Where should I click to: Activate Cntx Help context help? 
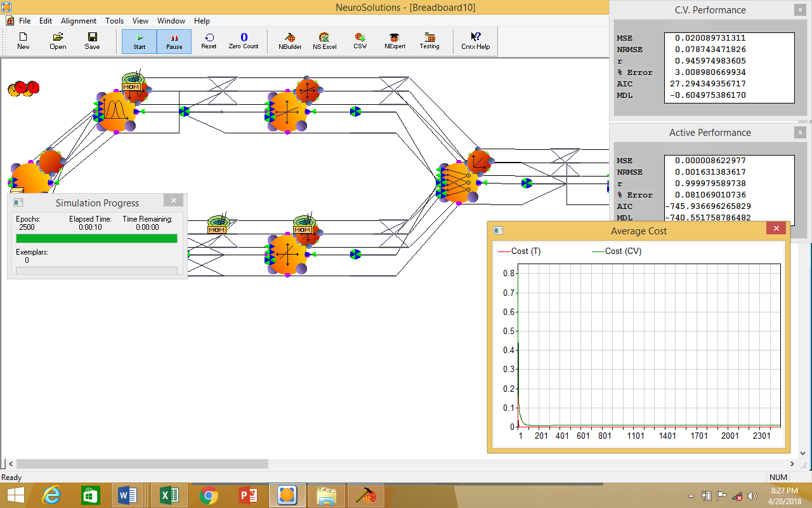pyautogui.click(x=475, y=41)
